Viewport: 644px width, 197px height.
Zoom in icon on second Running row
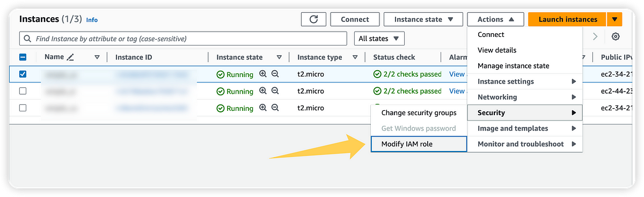pos(263,91)
